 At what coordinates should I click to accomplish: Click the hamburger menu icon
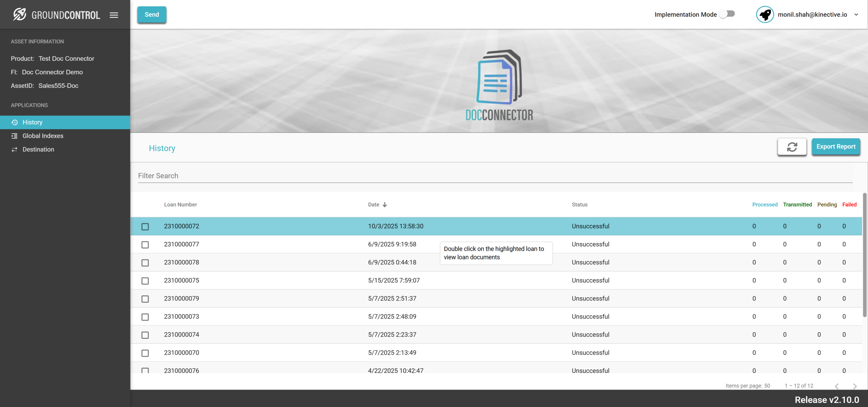114,15
